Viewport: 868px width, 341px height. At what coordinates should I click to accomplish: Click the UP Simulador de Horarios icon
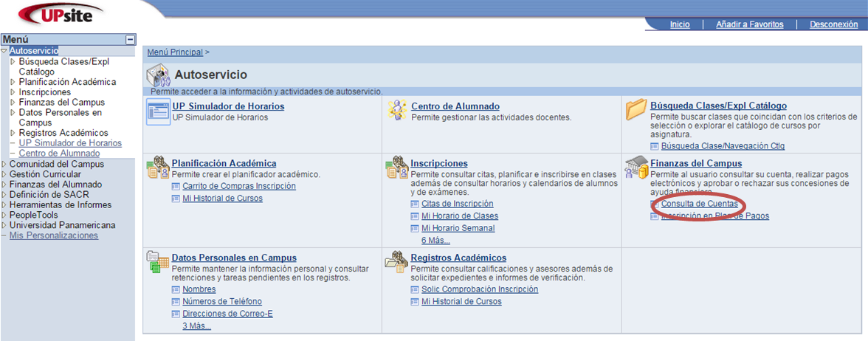click(158, 113)
